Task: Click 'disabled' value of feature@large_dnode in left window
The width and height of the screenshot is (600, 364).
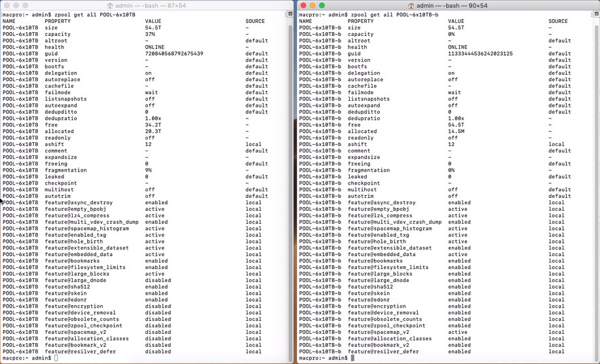Action: click(158, 280)
